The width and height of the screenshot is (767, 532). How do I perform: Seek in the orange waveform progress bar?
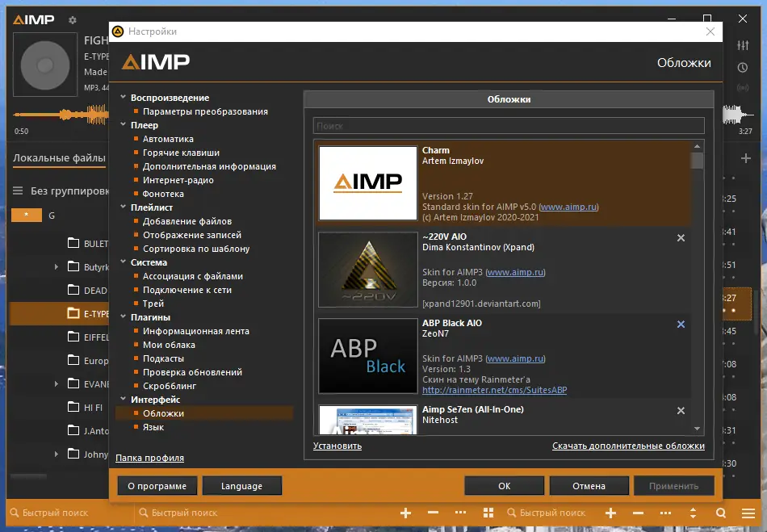[x=61, y=115]
